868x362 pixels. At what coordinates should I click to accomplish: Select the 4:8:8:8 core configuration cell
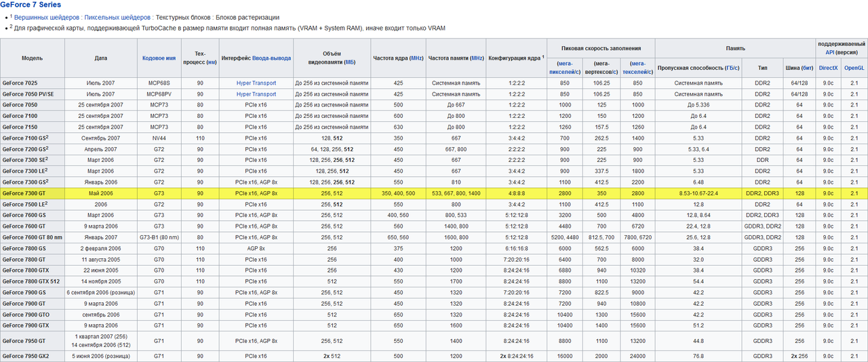tap(516, 193)
